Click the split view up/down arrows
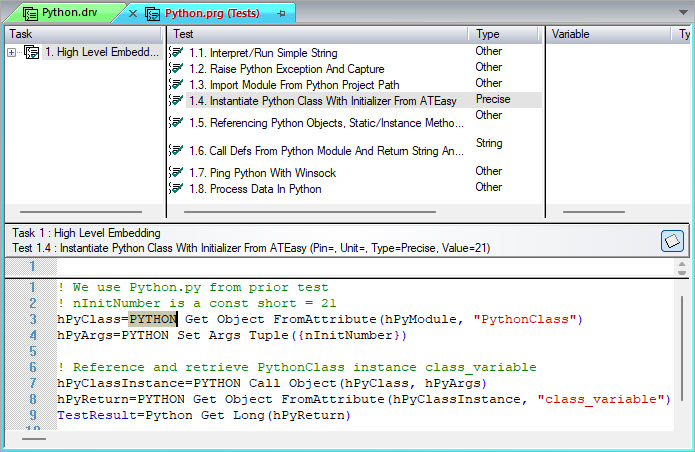The height and width of the screenshot is (452, 695). 682,268
